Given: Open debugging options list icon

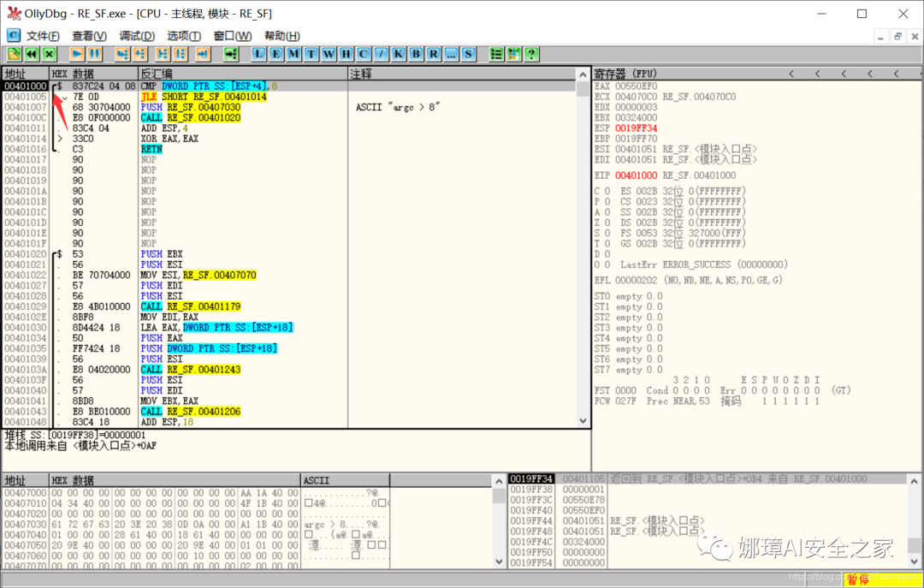Looking at the screenshot, I should coord(496,54).
